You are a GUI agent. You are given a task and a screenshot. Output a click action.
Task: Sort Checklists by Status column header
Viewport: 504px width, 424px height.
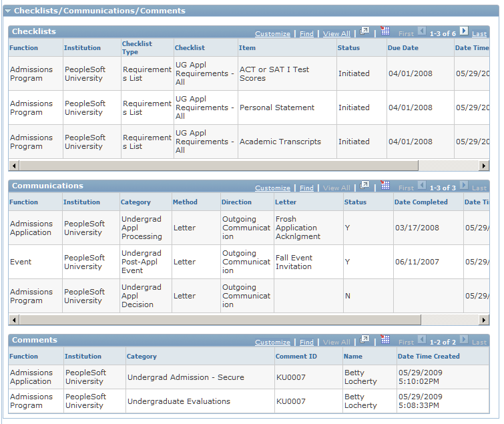348,48
